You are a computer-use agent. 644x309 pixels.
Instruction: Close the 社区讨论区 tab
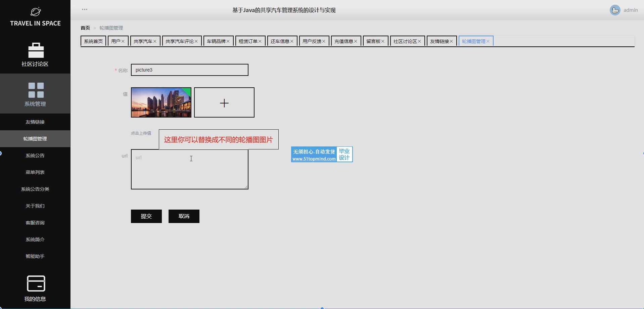[x=419, y=41]
